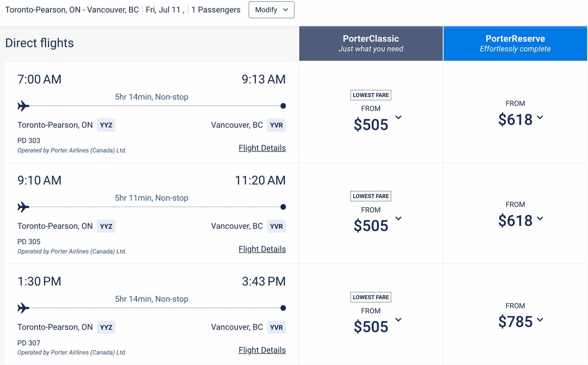588x365 pixels.
Task: Click the Fri, Jul 11 date text
Action: point(165,9)
